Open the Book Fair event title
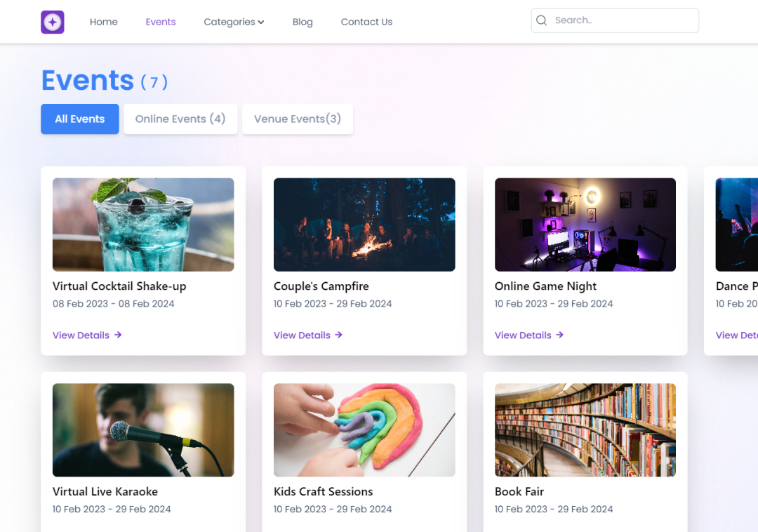758x532 pixels. pyautogui.click(x=519, y=491)
